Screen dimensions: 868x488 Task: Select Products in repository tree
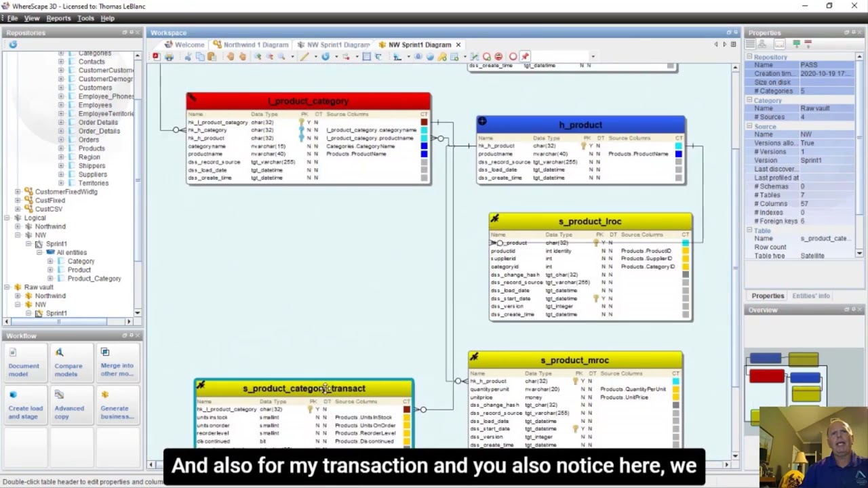click(x=92, y=148)
